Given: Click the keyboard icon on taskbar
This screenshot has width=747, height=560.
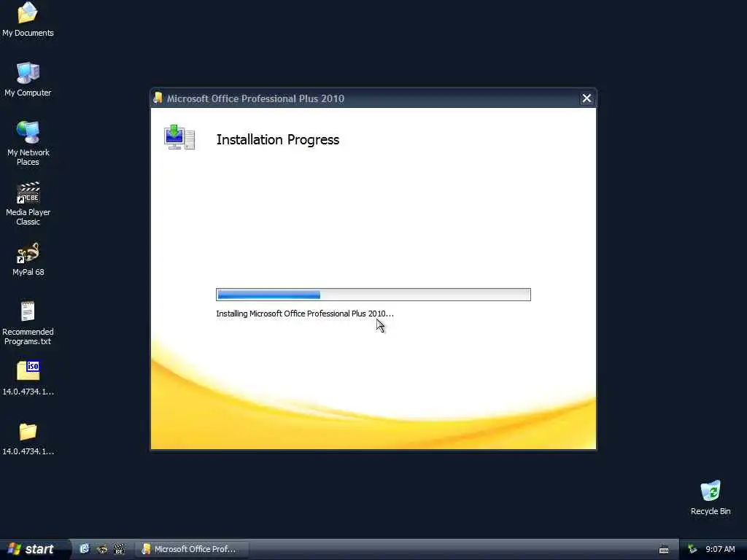Looking at the screenshot, I should click(x=664, y=550).
